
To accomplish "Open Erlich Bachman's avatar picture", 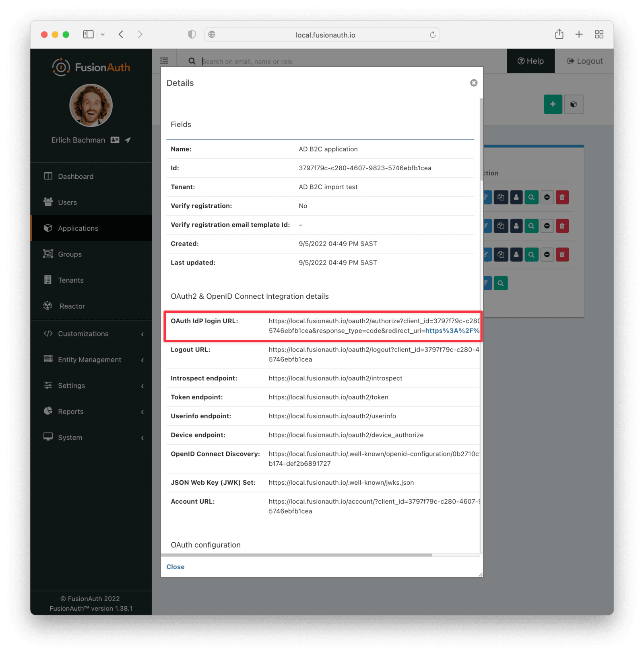I will 91,105.
